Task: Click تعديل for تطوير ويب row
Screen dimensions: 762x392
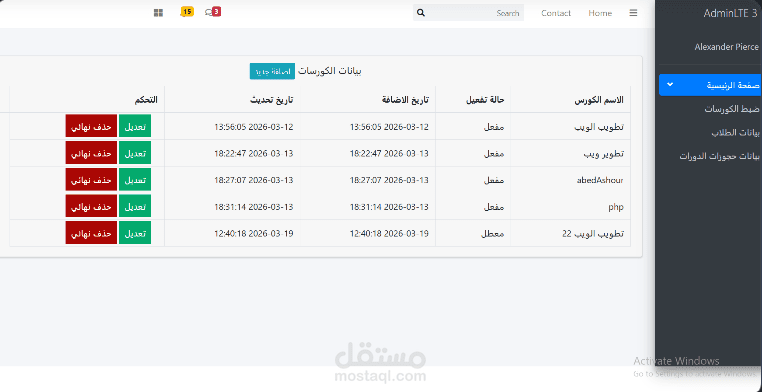Action: [x=135, y=153]
